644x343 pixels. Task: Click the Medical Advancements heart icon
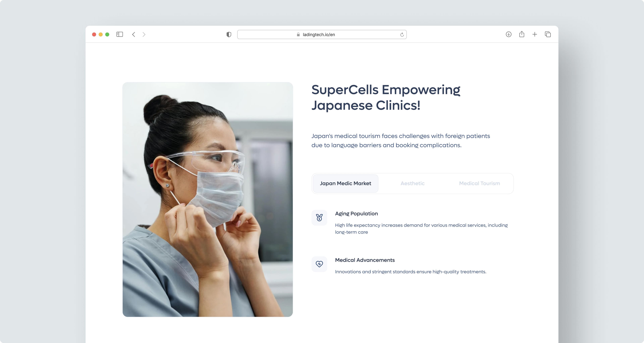tap(319, 264)
